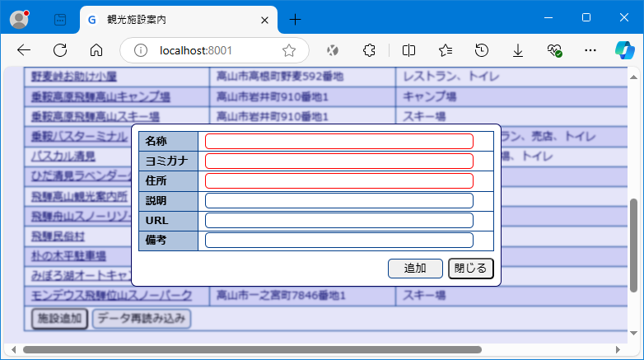Go to the browser home page

[96, 50]
